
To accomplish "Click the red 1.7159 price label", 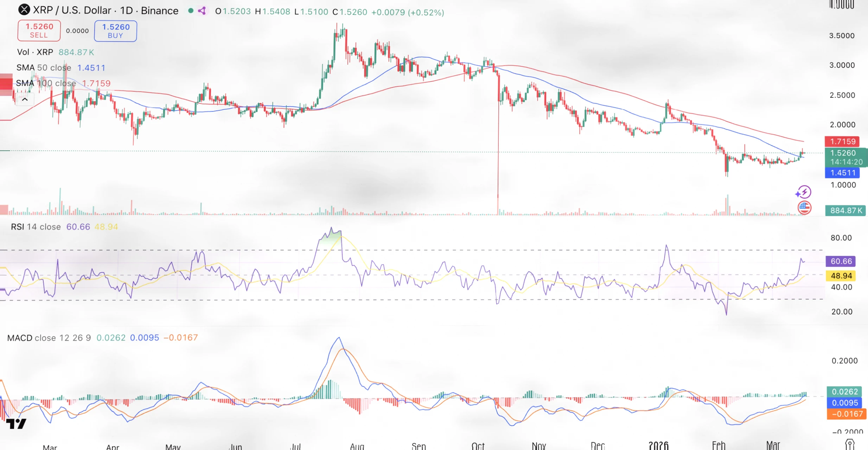I will (842, 141).
